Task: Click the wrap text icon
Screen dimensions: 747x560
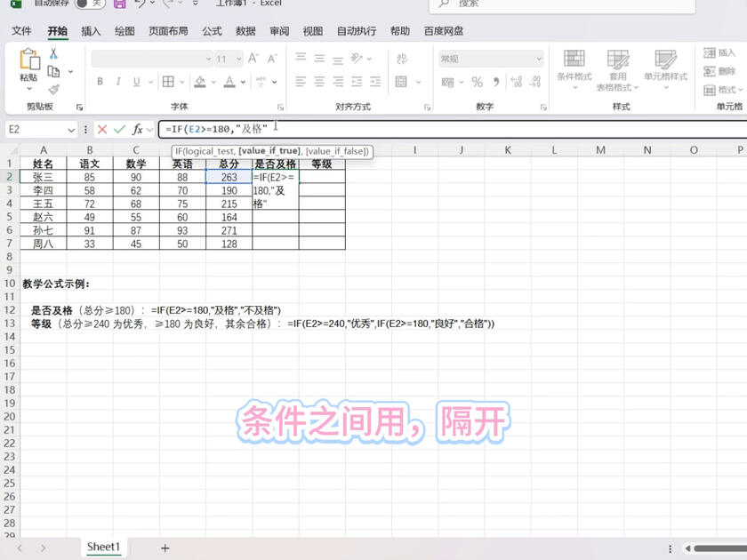Action: click(x=402, y=59)
